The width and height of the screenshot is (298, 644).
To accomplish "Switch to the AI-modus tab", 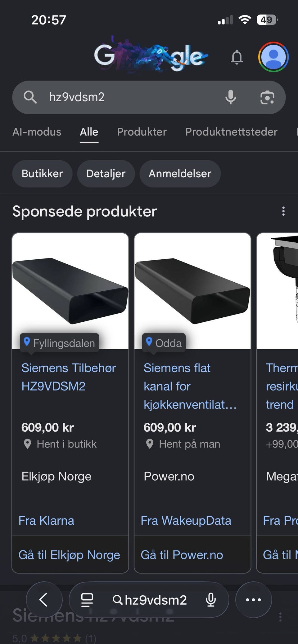I will tap(37, 132).
